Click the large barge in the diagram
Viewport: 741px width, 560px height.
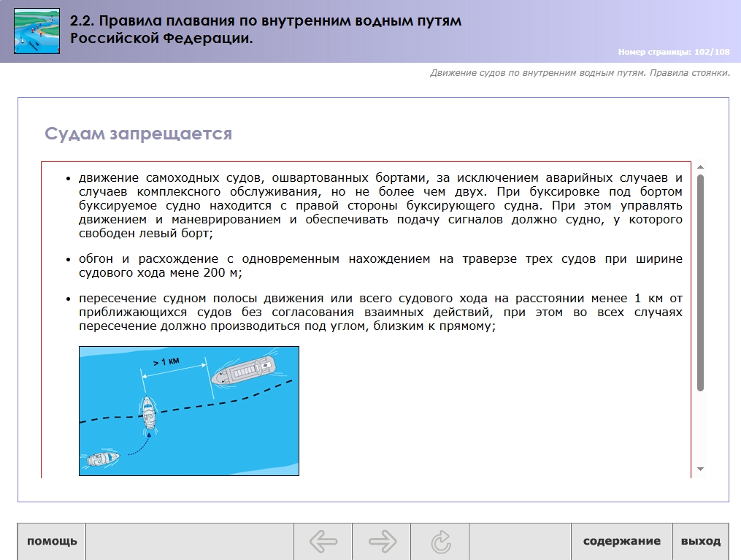point(245,372)
